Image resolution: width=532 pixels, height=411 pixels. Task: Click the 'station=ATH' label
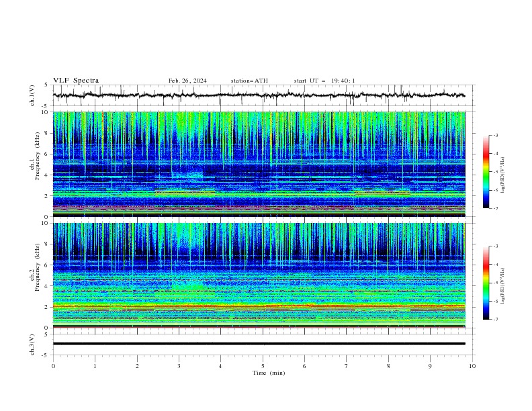pyautogui.click(x=249, y=81)
